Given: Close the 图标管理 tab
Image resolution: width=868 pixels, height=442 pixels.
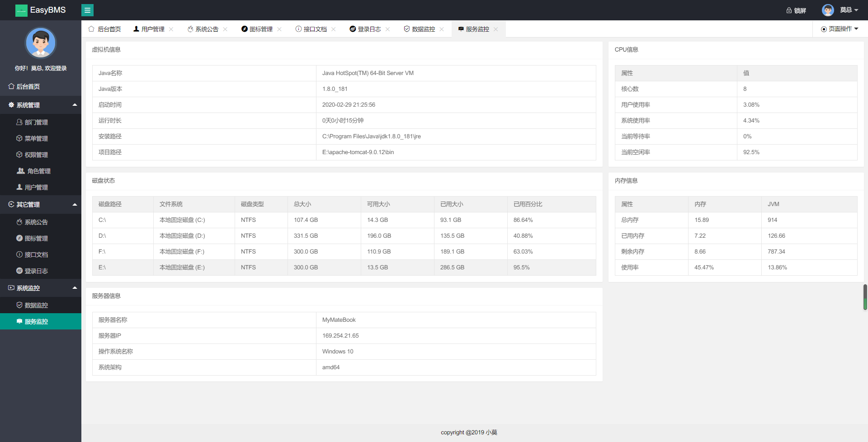Looking at the screenshot, I should click(279, 29).
